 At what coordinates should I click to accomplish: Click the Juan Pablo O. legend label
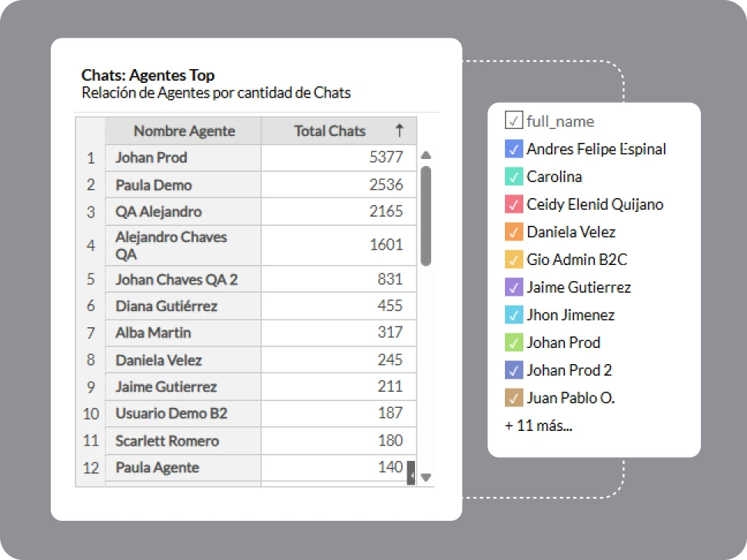570,398
